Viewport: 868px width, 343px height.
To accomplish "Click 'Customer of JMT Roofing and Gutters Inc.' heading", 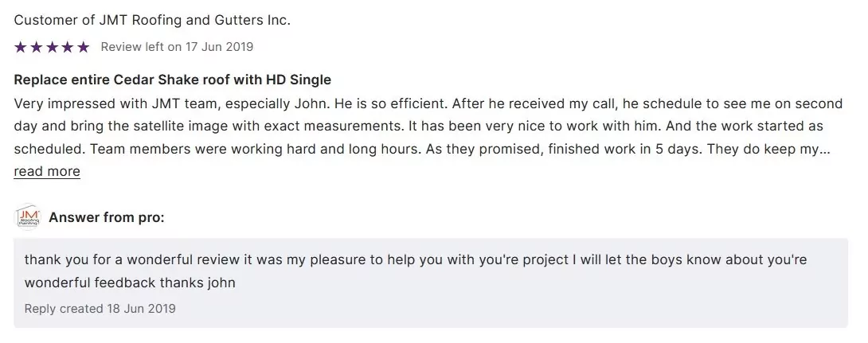I will click(x=152, y=20).
